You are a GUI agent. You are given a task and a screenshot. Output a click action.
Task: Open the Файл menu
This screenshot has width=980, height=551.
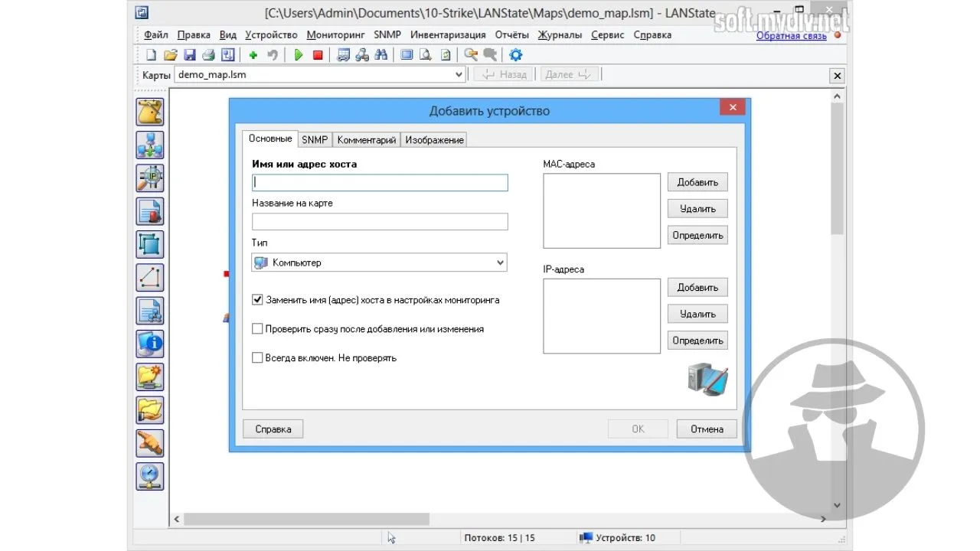[x=156, y=34]
